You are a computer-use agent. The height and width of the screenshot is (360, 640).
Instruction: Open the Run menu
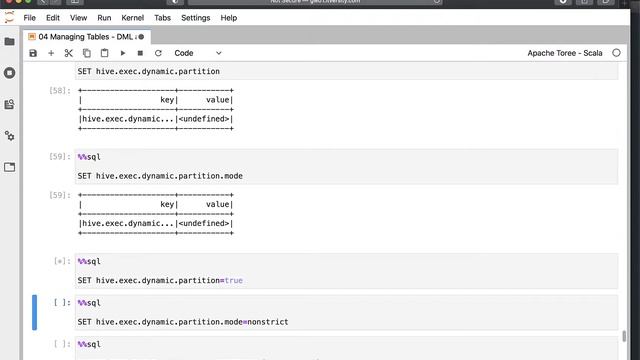[x=104, y=18]
